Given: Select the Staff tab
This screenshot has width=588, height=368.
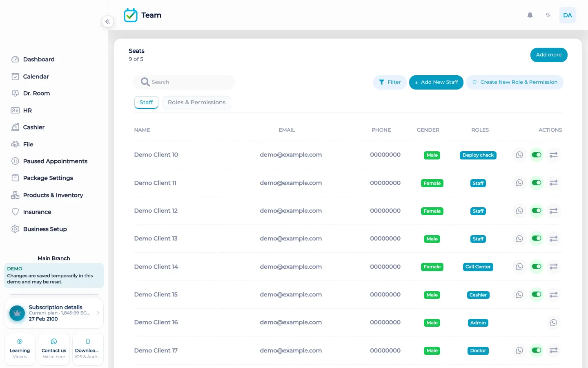Looking at the screenshot, I should [146, 102].
